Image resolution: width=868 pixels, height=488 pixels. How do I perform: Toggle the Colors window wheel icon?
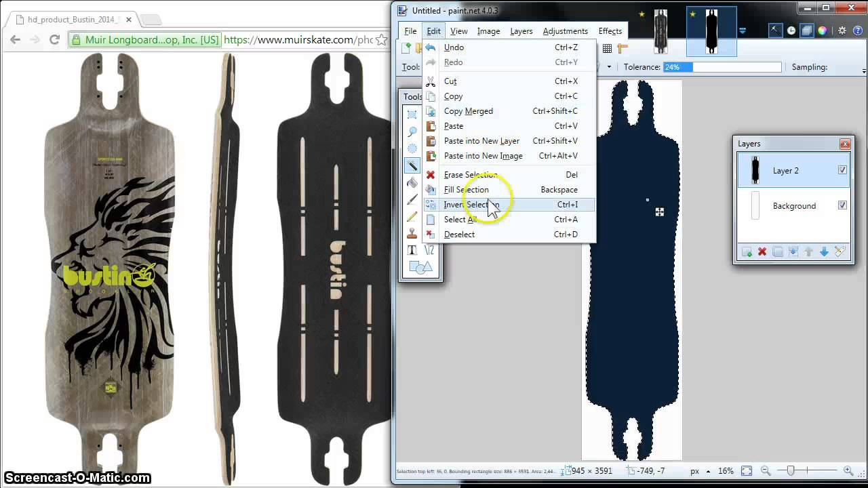click(x=822, y=30)
